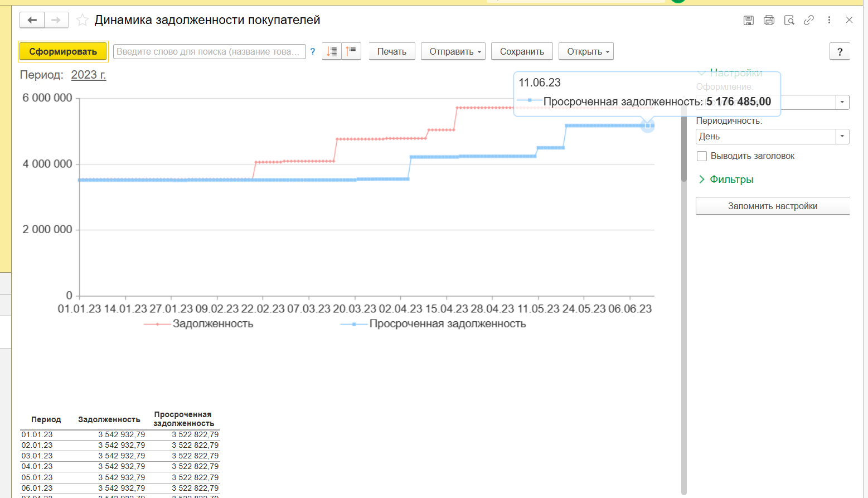Image resolution: width=868 pixels, height=498 pixels.
Task: Open print preview magnifier icon
Action: pos(789,20)
